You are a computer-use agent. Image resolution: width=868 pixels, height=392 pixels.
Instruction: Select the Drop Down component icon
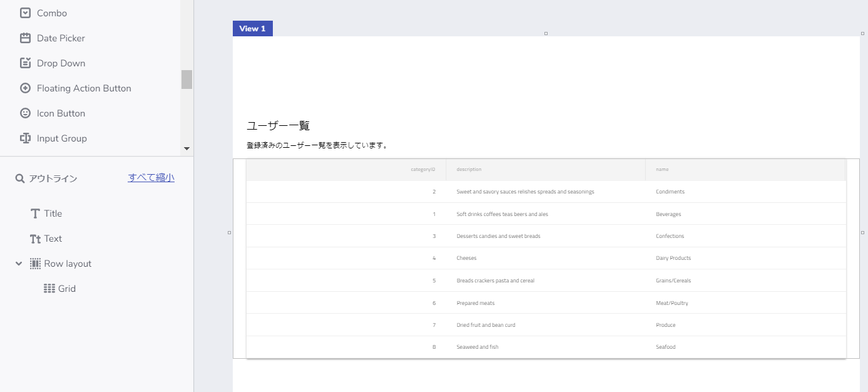click(x=26, y=63)
